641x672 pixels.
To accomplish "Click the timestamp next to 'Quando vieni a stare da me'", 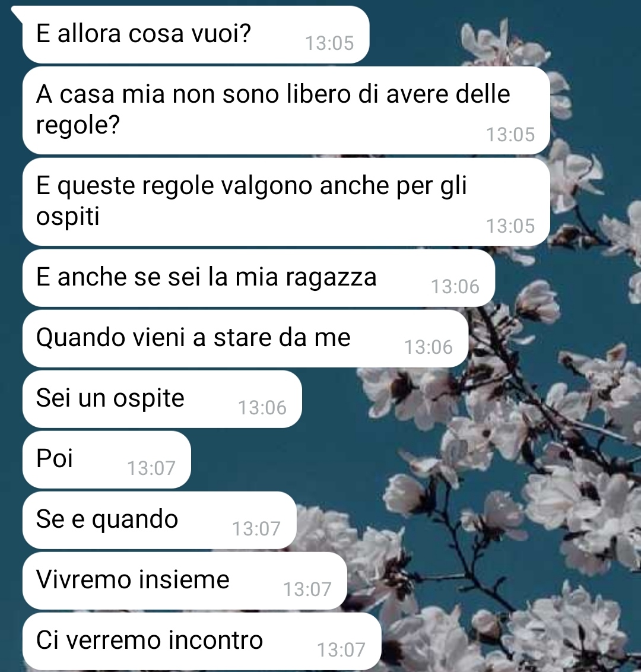I will click(429, 347).
